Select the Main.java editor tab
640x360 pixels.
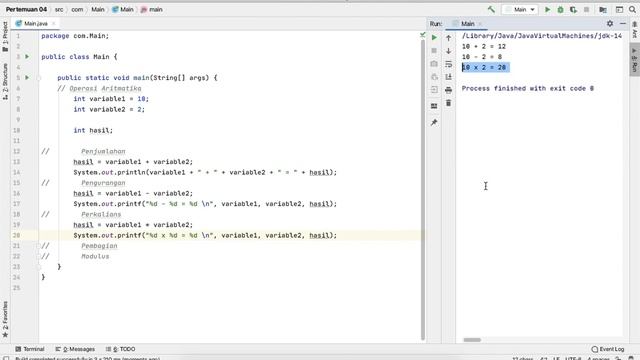tap(36, 24)
